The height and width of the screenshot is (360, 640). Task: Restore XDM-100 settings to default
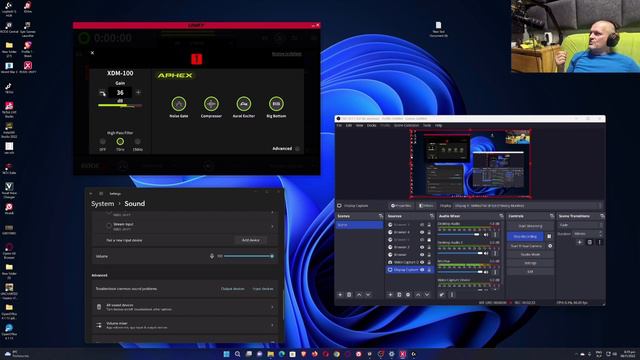pos(287,54)
